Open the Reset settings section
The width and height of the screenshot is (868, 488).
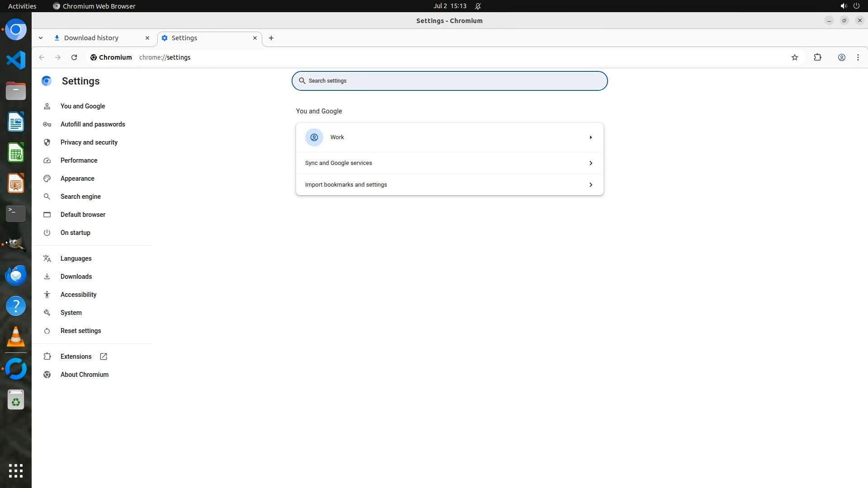click(x=81, y=331)
